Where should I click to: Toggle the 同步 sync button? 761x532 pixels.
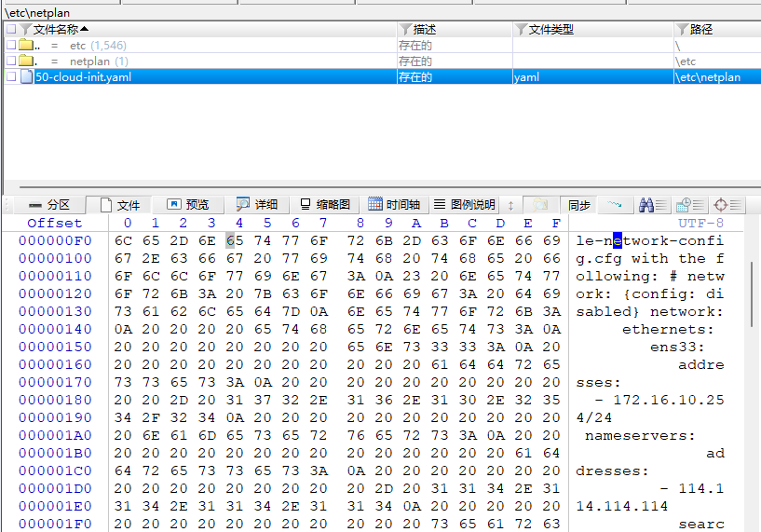(578, 205)
